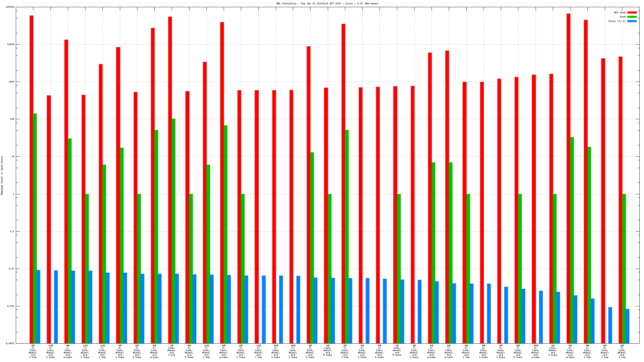Click green bar above '1@ list.dnswl.org 5 hops'

pos(399,268)
